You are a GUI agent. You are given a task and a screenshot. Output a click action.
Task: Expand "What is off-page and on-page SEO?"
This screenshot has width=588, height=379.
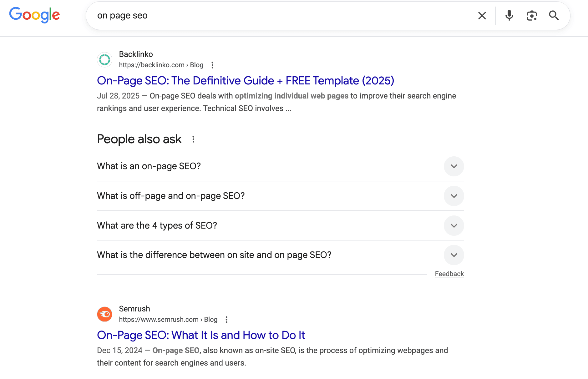(454, 196)
